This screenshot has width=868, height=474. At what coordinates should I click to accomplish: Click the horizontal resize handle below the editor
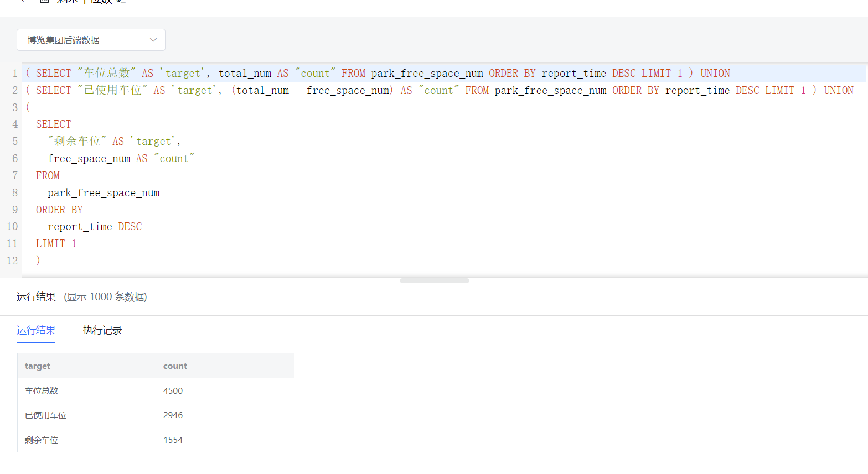435,280
